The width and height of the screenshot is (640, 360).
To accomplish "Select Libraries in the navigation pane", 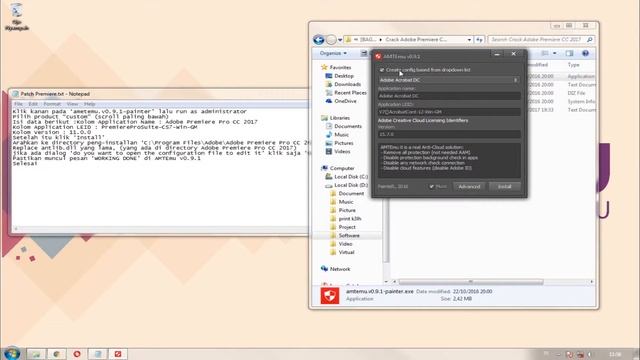I will [340, 118].
